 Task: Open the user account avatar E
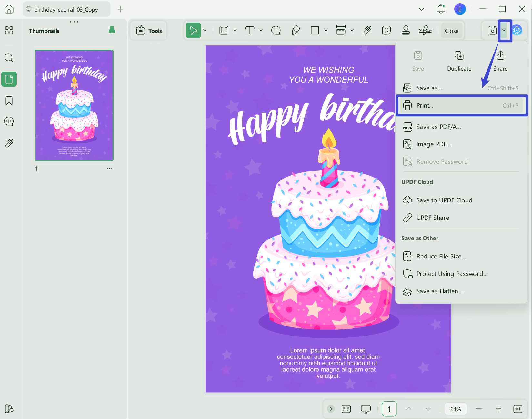pos(460,9)
